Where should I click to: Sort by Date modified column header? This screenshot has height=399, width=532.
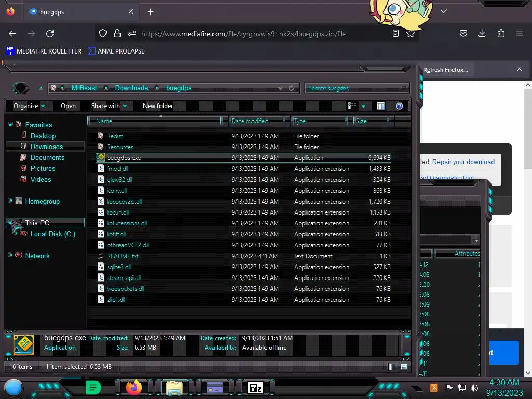257,121
